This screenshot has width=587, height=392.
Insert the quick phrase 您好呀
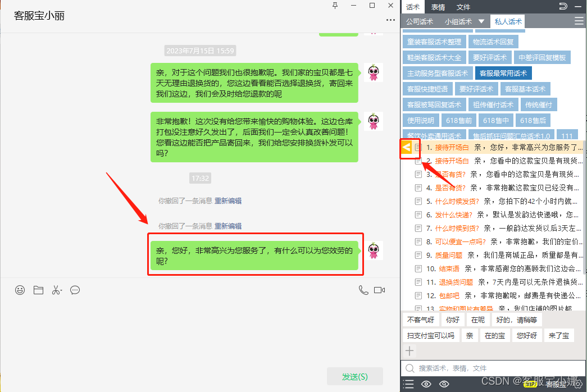click(527, 336)
